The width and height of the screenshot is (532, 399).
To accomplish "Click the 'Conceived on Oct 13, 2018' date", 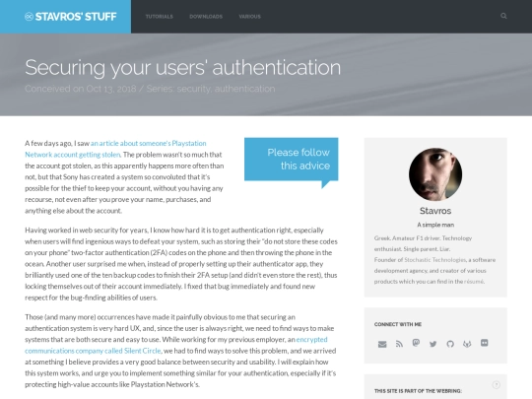I will 81,89.
